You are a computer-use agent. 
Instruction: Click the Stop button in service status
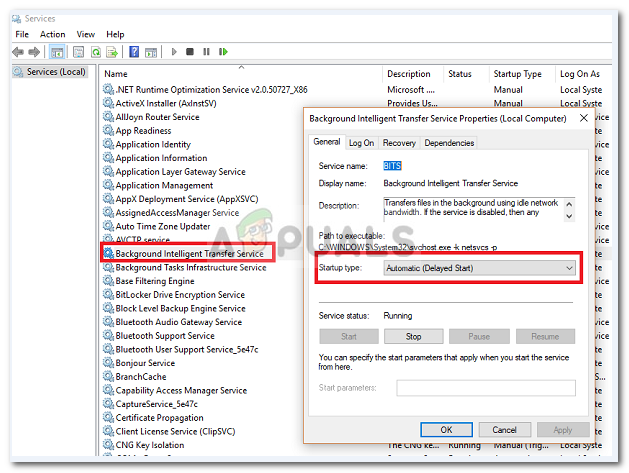(414, 337)
